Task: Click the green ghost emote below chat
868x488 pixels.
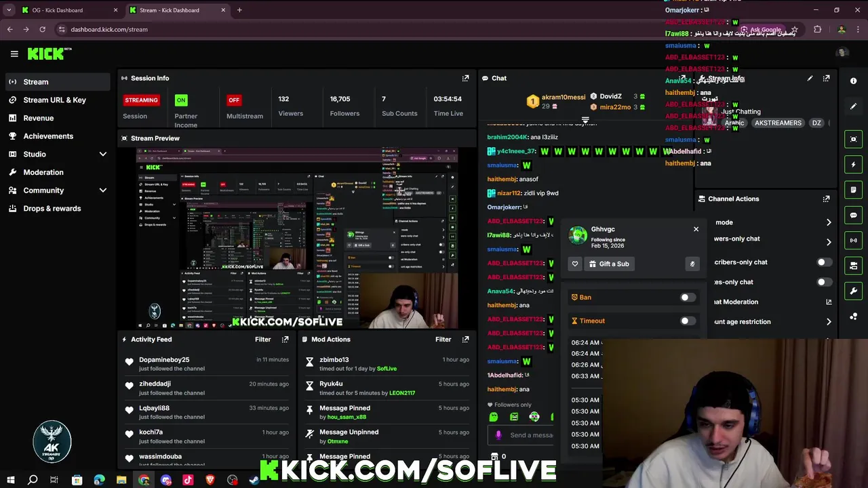Action: (x=494, y=417)
